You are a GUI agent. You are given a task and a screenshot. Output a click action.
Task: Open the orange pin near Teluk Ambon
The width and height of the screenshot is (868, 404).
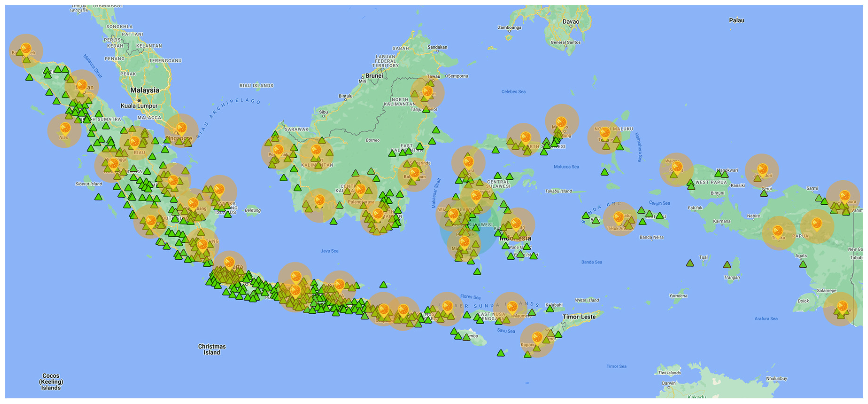(x=618, y=217)
